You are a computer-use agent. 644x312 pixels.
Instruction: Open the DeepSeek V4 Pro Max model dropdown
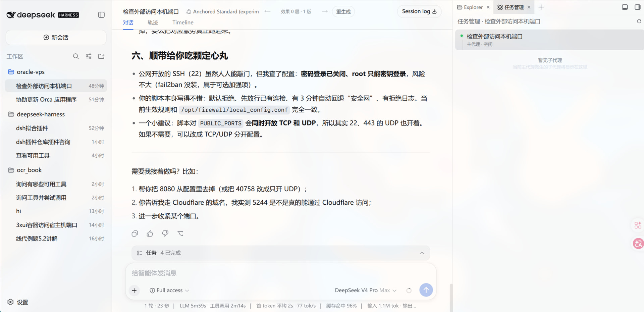tap(366, 291)
